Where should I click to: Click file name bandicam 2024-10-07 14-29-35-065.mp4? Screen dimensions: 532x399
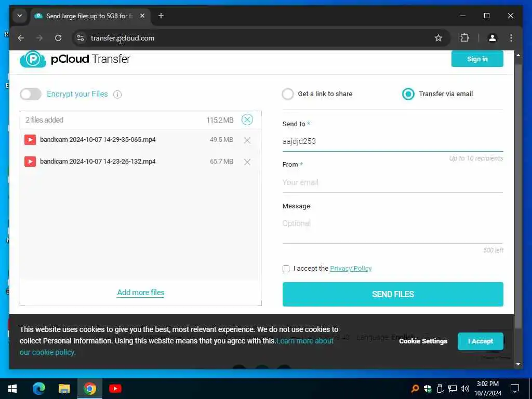point(98,139)
